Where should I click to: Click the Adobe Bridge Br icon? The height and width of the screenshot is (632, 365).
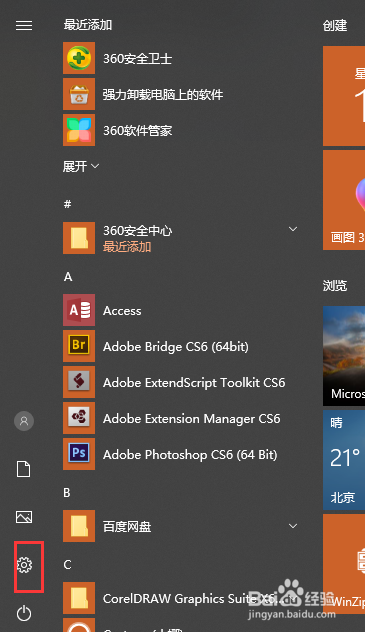pyautogui.click(x=79, y=346)
